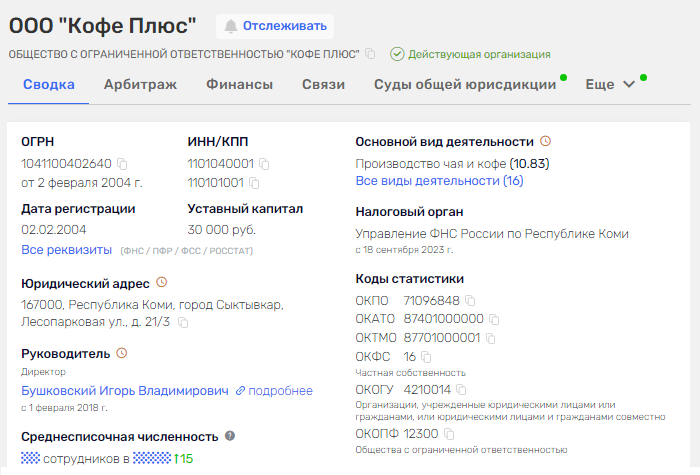The image size is (700, 475).
Task: Click the Коды статистики heading
Action: (409, 279)
